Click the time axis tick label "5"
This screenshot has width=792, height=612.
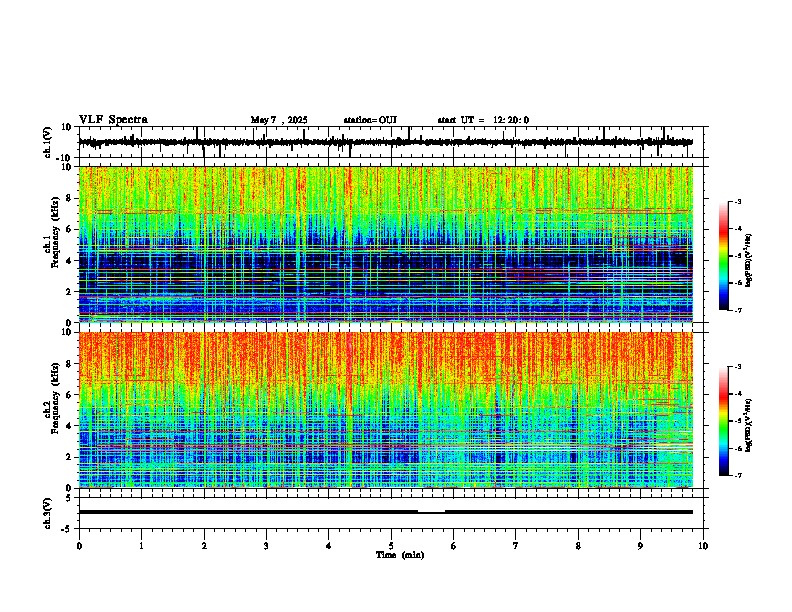pyautogui.click(x=391, y=546)
